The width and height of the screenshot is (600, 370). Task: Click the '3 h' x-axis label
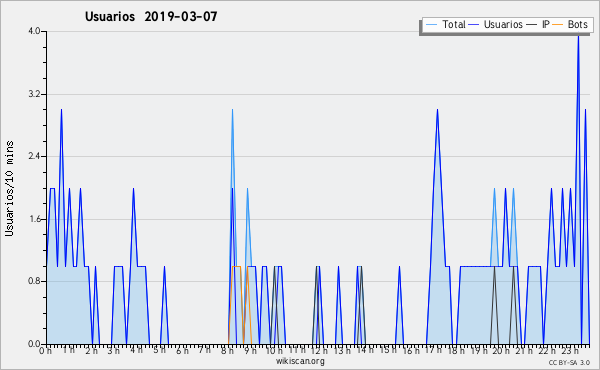pos(114,351)
